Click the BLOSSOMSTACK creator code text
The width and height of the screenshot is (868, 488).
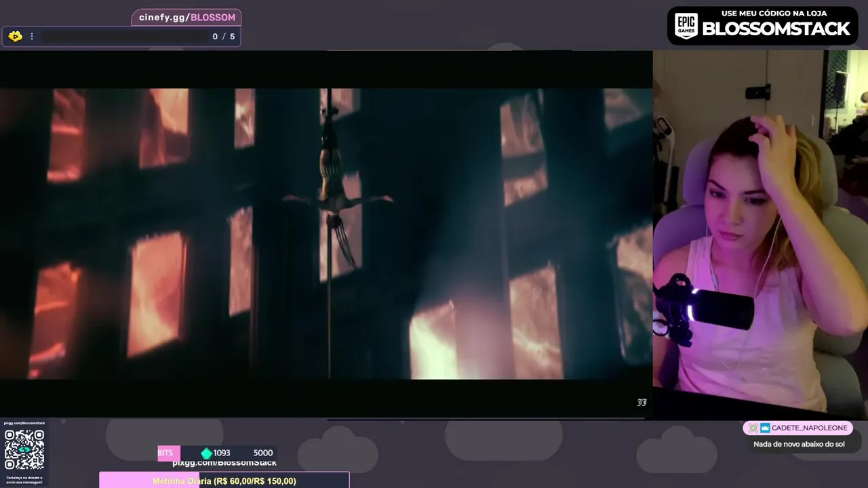pos(776,28)
